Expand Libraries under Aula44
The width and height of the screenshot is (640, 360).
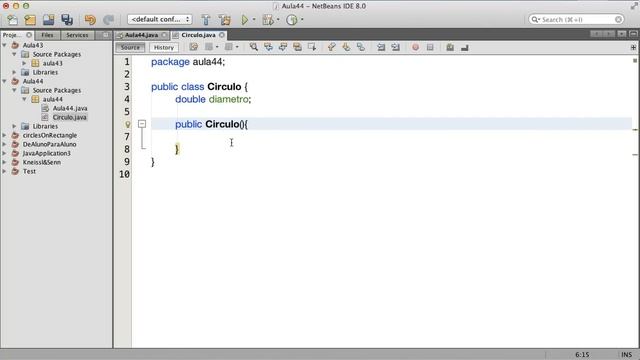click(14, 126)
